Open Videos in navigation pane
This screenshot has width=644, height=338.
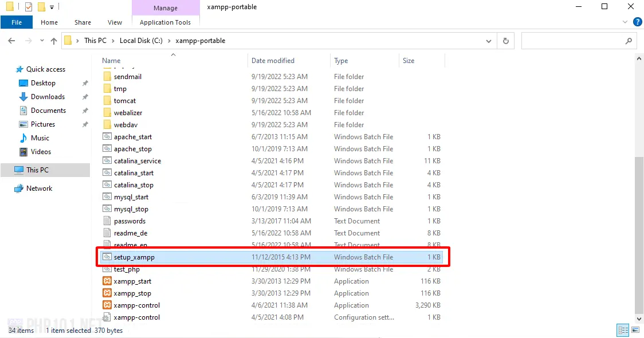41,152
